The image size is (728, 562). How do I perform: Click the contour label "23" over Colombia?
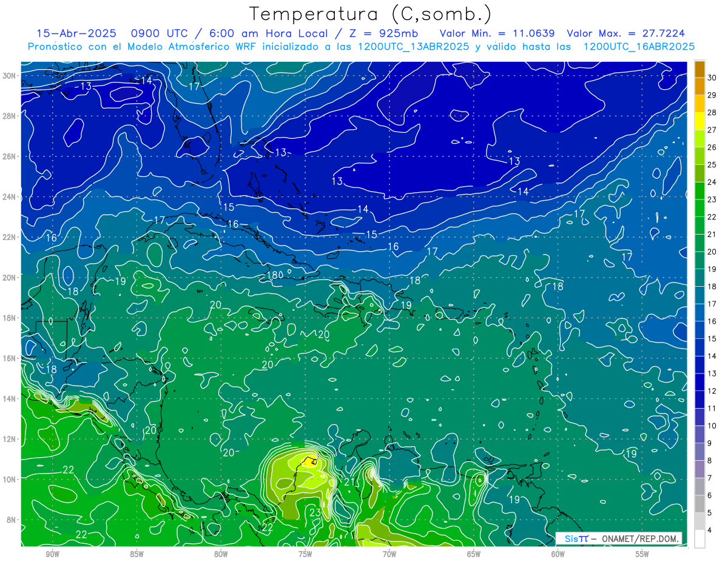315,512
